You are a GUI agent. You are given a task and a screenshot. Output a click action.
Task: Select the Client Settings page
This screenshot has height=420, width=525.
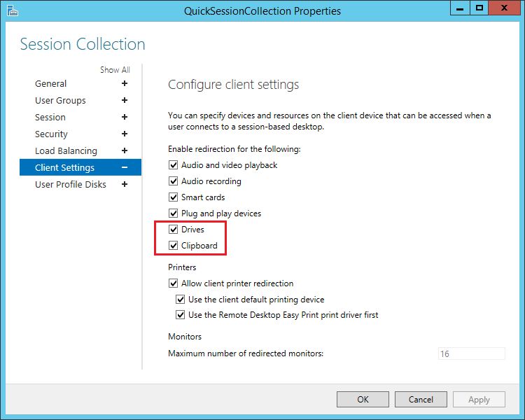80,167
